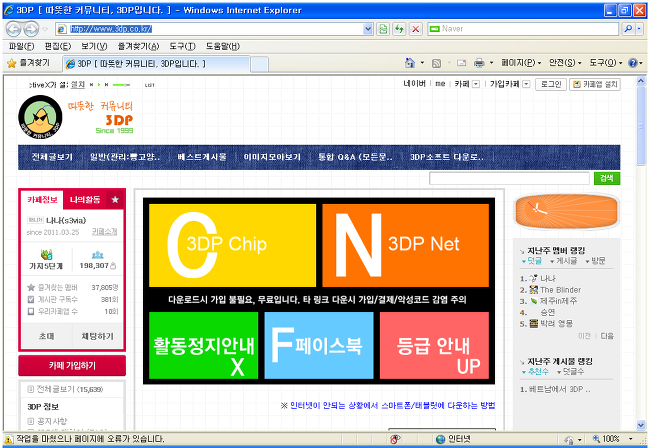Viewport: 650px width, 448px height.
Task: Click the 3DP Chip yellow tile
Action: [x=232, y=245]
